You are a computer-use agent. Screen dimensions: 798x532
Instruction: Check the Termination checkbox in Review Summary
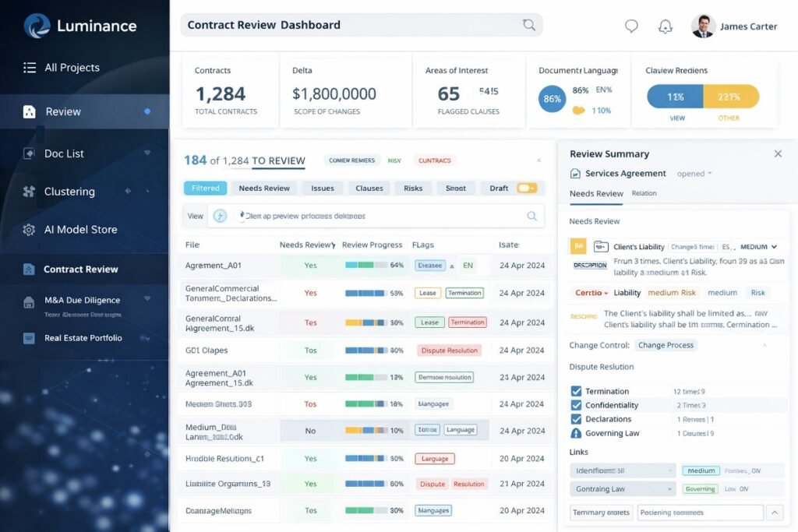[577, 390]
